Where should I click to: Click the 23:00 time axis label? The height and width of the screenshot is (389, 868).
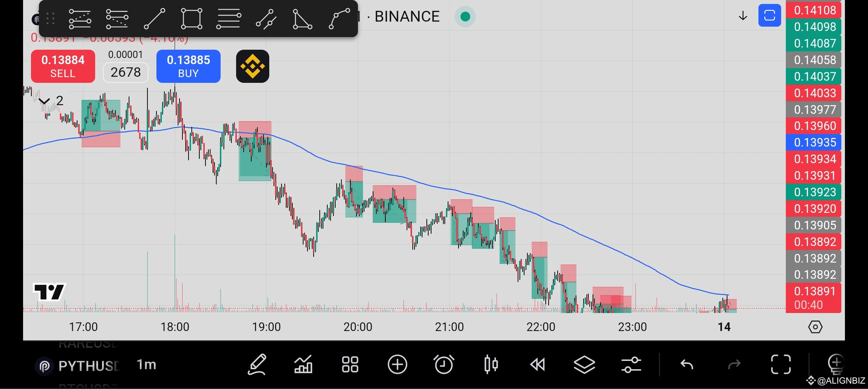632,327
